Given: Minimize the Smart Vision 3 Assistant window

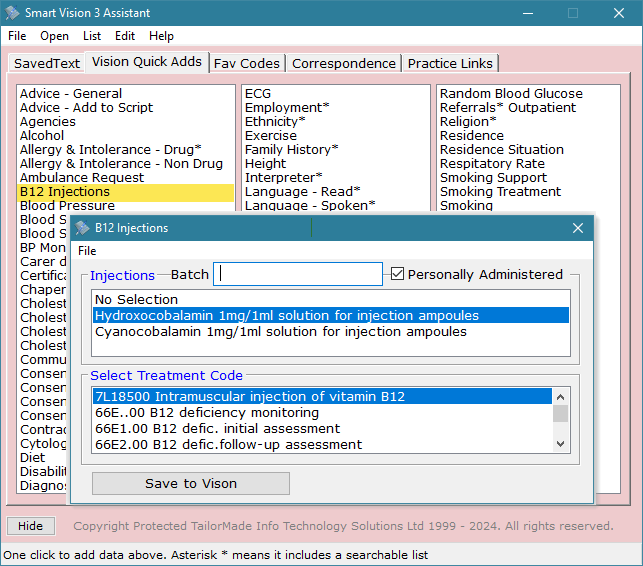Looking at the screenshot, I should (528, 13).
